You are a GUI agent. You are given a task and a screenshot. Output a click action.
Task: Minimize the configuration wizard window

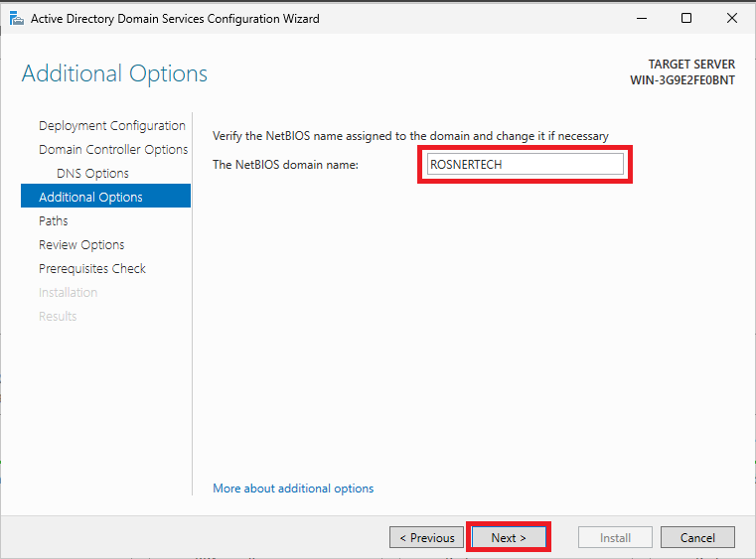pos(642,18)
